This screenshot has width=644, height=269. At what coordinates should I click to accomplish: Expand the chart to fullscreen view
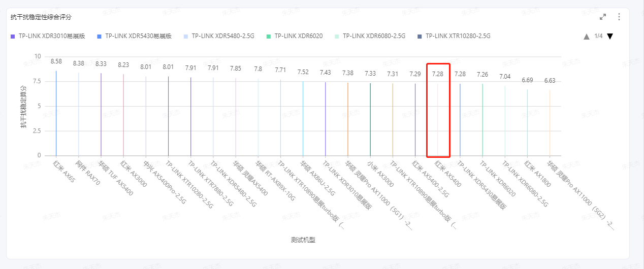pos(603,17)
